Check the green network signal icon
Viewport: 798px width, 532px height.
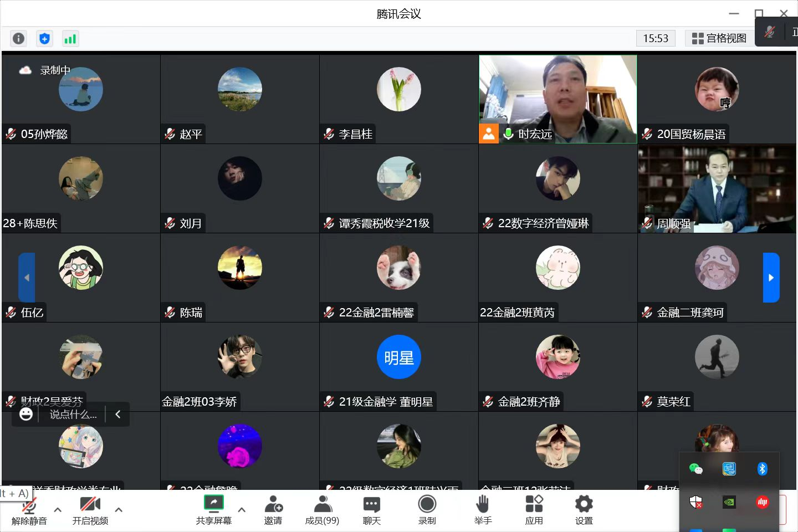70,38
